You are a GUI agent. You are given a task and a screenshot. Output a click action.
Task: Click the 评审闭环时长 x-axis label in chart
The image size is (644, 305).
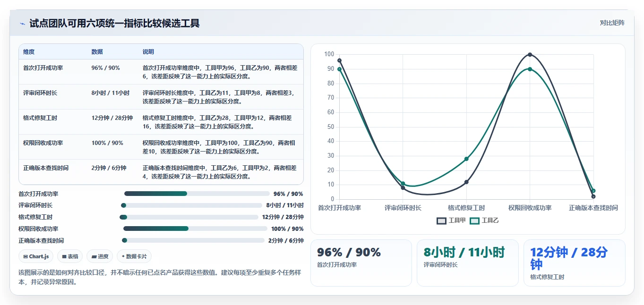(403, 208)
